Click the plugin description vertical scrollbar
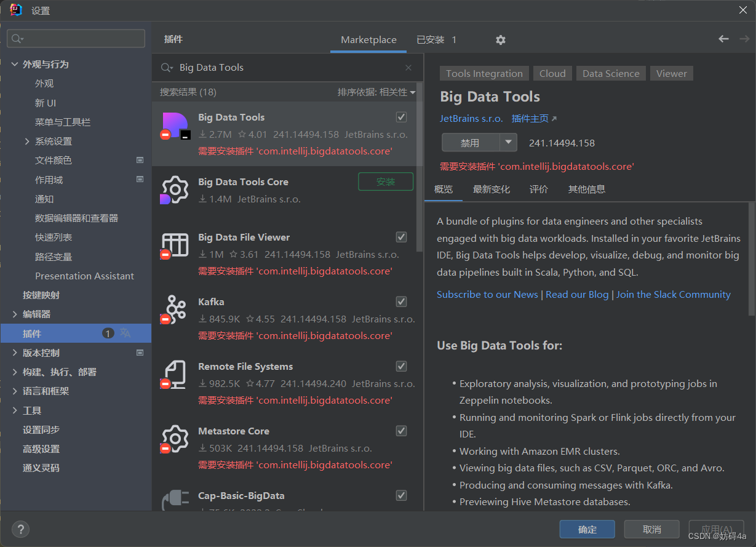756x547 pixels. pyautogui.click(x=752, y=258)
